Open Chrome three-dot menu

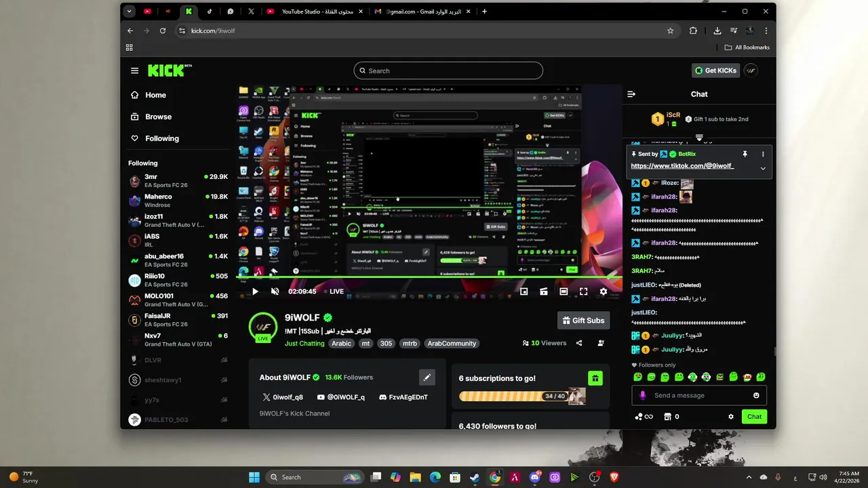pos(766,30)
